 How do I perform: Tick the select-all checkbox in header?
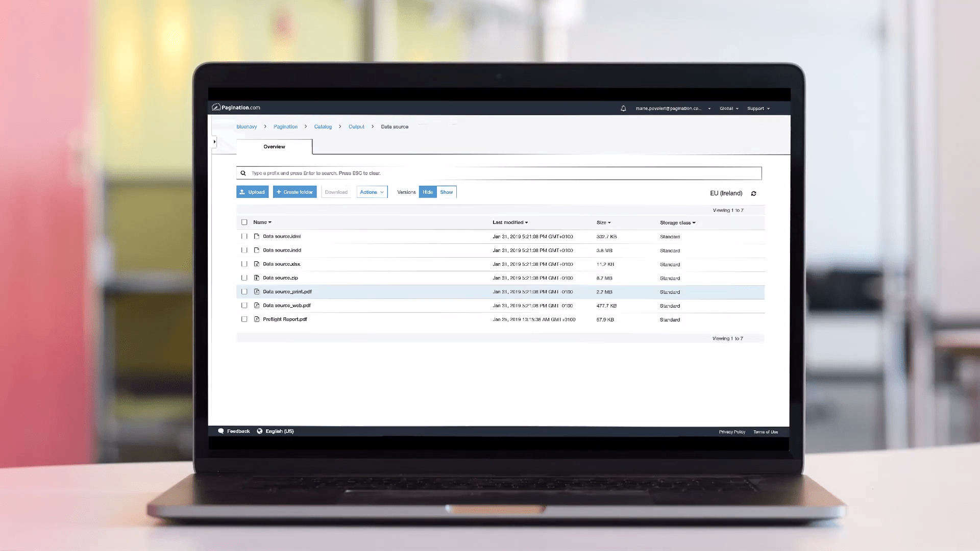[x=244, y=222]
